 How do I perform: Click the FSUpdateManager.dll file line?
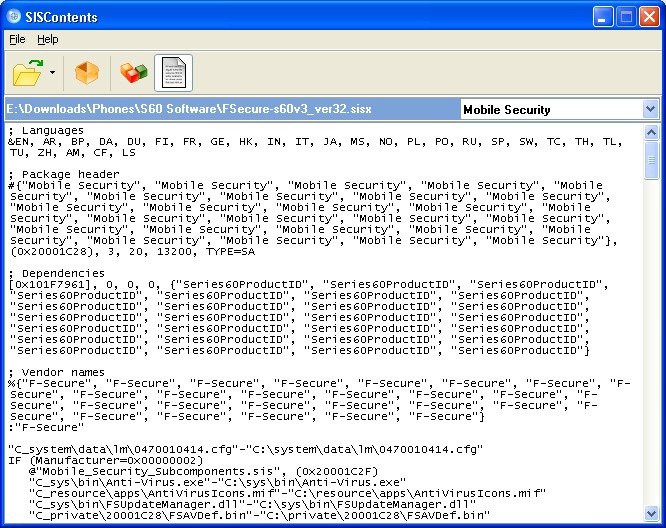252,505
